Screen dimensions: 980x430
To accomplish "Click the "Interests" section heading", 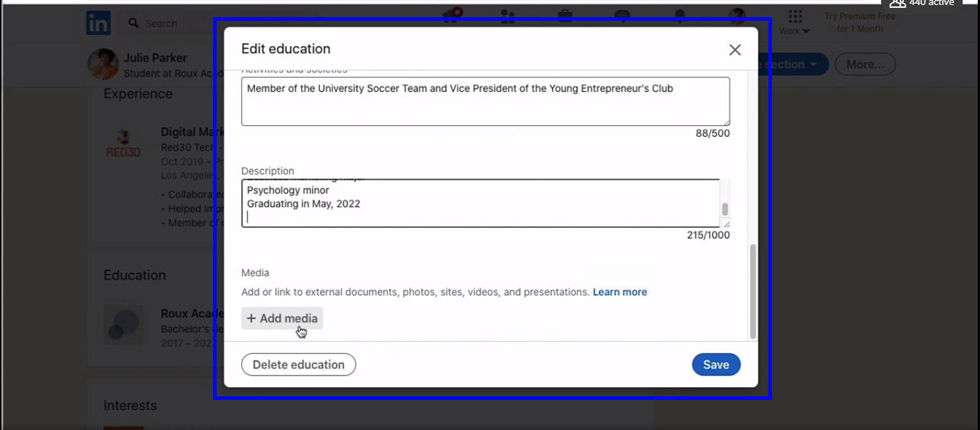I will click(130, 406).
